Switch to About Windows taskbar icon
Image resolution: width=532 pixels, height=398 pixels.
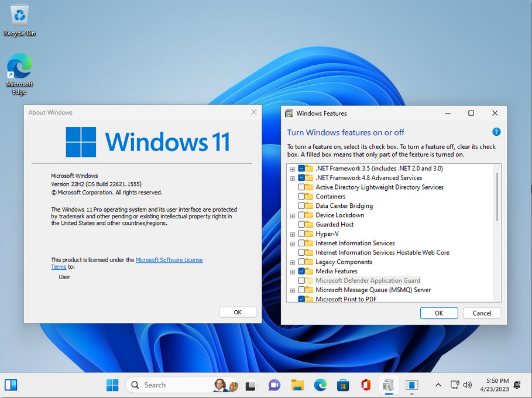coord(411,385)
